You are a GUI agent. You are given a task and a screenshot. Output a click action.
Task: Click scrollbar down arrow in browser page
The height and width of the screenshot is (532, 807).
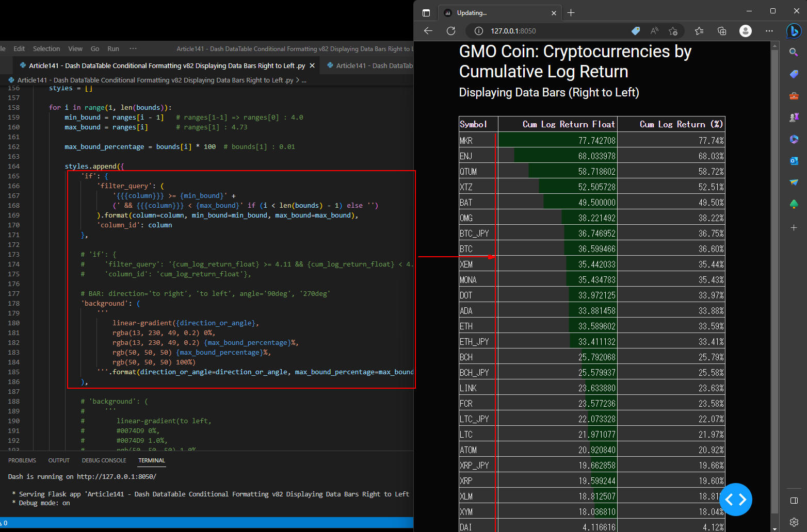point(774,528)
